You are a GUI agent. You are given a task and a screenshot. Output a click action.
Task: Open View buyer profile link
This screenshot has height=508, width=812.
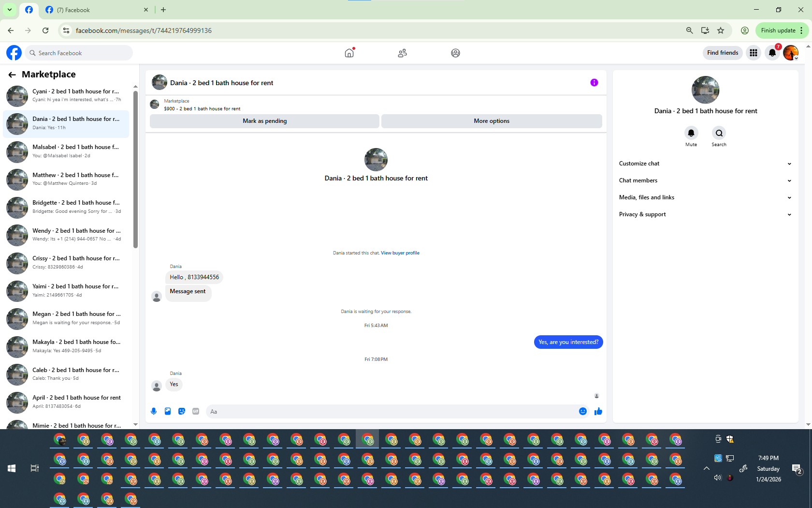pyautogui.click(x=400, y=253)
